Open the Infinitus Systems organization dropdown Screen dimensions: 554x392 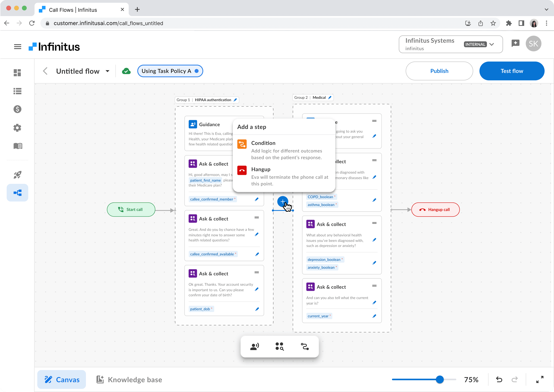pyautogui.click(x=451, y=44)
